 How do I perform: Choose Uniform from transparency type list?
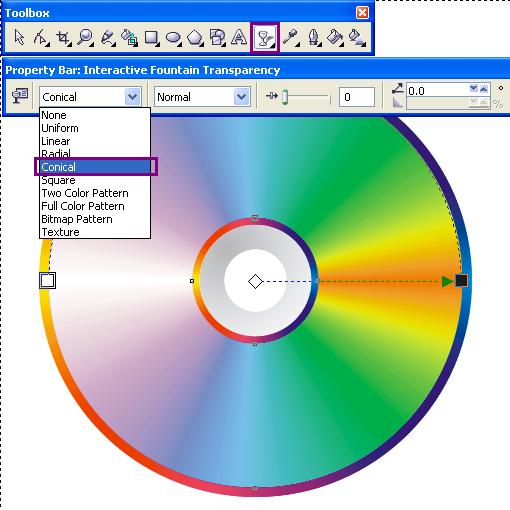pyautogui.click(x=95, y=128)
